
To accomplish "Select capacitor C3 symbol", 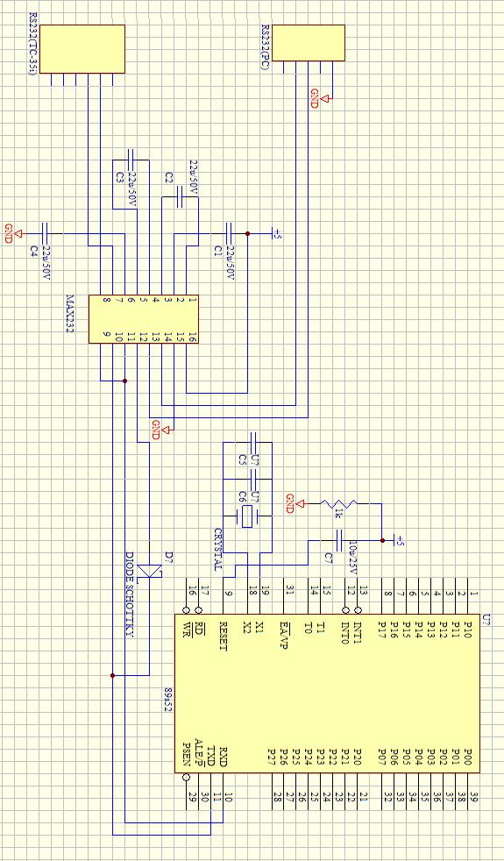I will (131, 160).
